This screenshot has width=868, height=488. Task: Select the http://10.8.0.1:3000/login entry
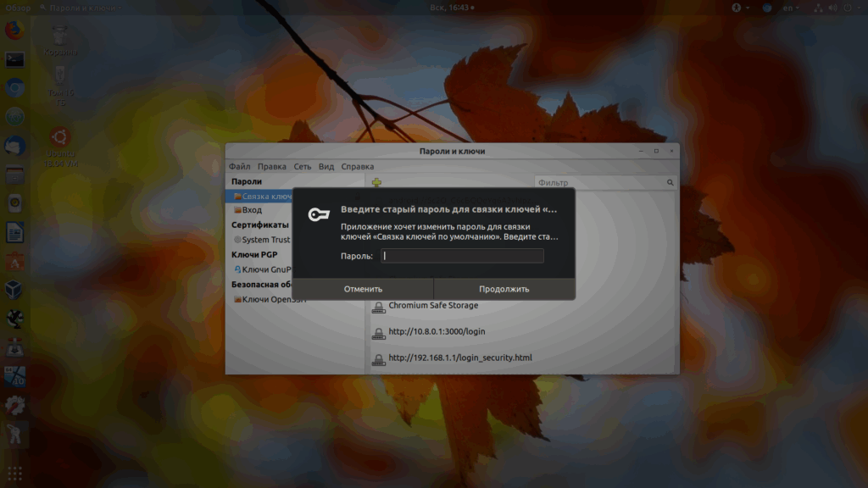tap(437, 331)
